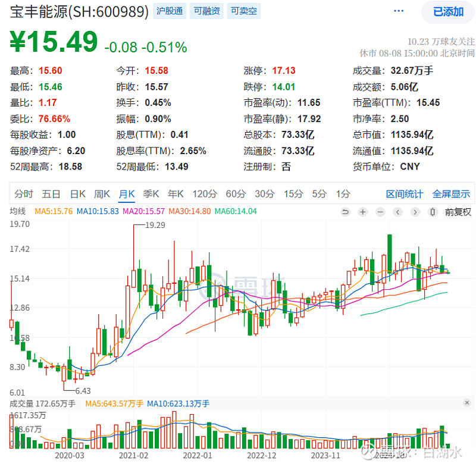
Task: Click the chart reset undo arrow icon
Action: coord(345,212)
